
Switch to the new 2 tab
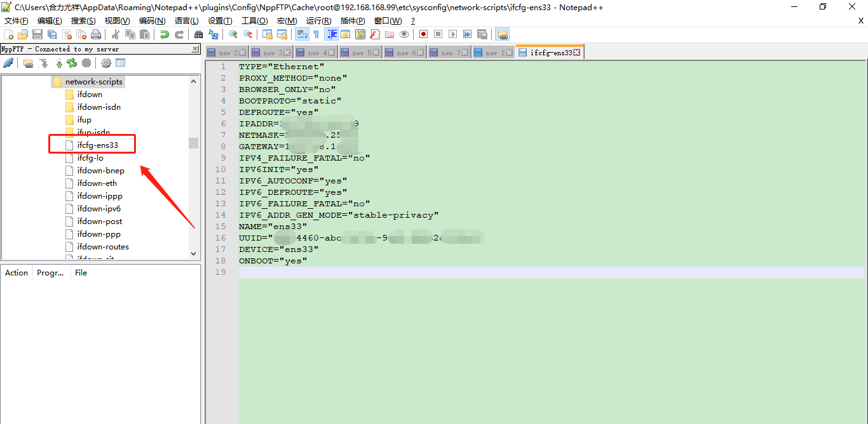tap(227, 53)
